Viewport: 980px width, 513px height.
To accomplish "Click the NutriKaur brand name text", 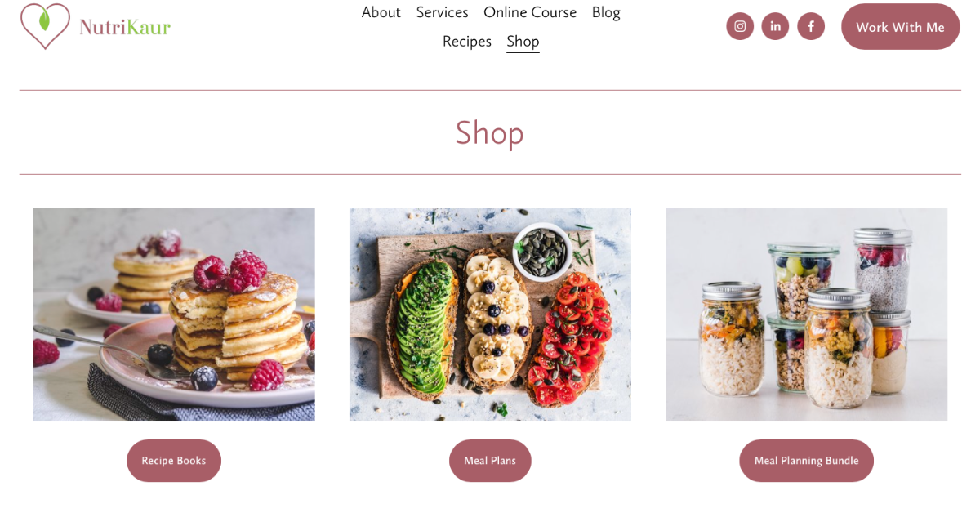I will click(x=125, y=27).
